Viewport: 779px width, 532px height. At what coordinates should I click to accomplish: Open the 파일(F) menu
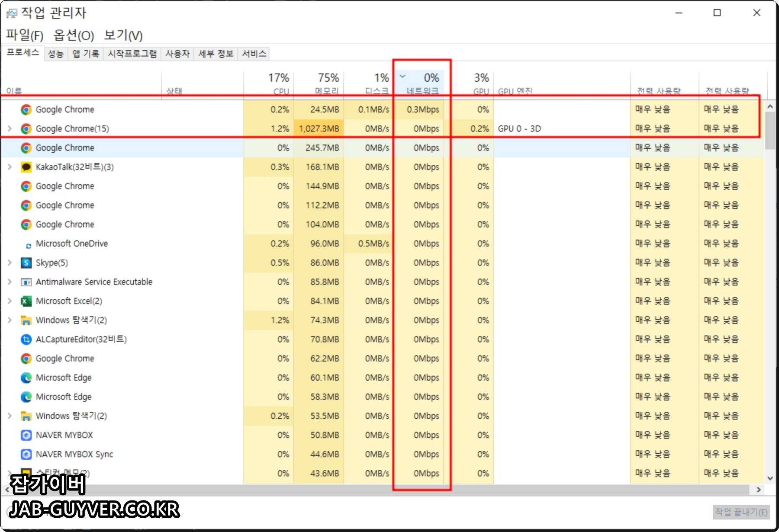(24, 35)
